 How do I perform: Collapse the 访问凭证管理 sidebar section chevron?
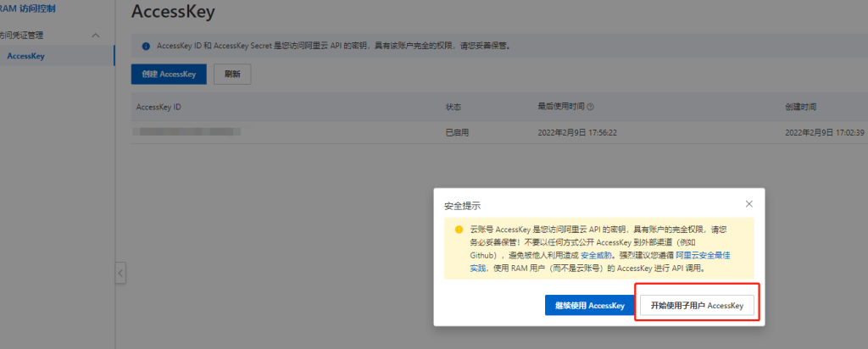95,36
